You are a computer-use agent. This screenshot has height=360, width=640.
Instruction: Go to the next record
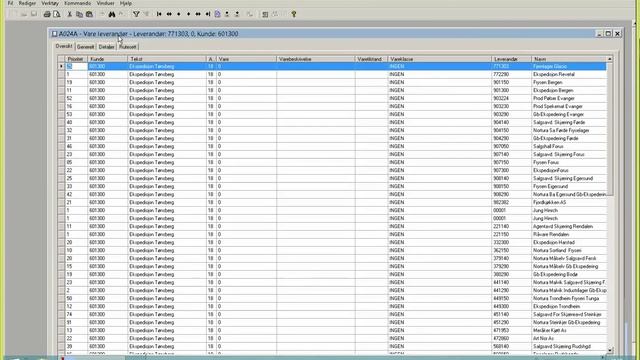(188, 14)
